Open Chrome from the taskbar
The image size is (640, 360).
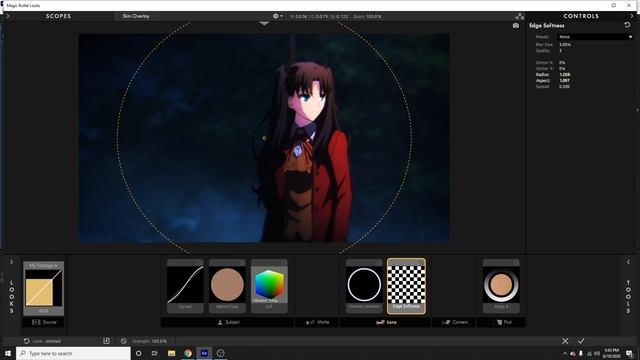coord(188,353)
